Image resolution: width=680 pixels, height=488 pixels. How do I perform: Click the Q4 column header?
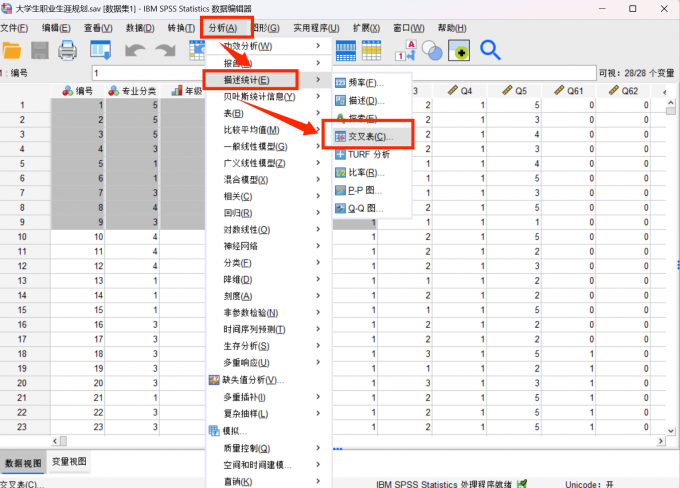click(x=460, y=91)
